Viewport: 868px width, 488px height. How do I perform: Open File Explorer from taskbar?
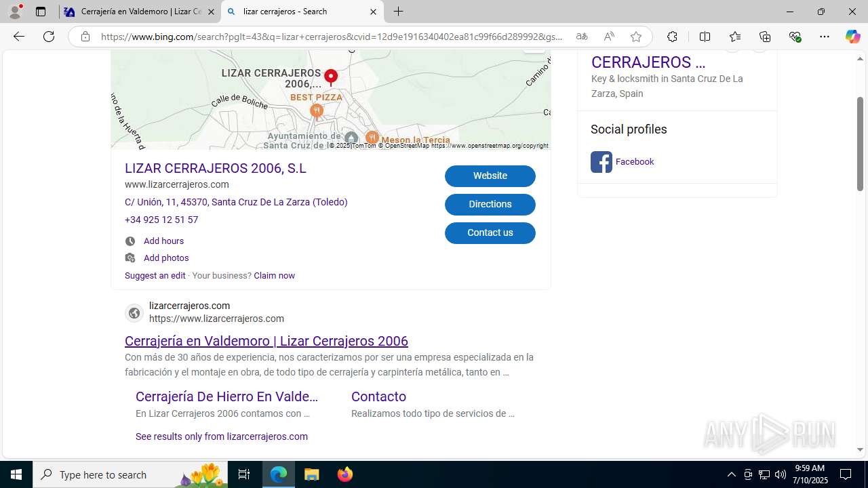click(x=312, y=474)
